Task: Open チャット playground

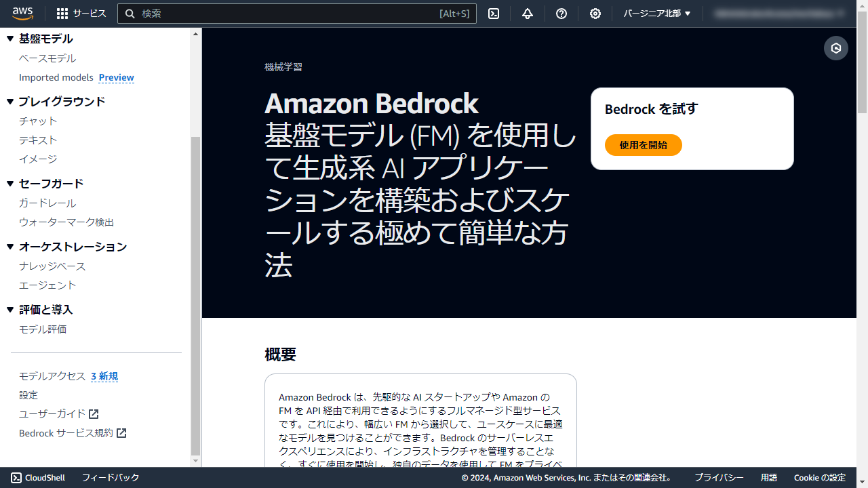Action: click(x=38, y=121)
